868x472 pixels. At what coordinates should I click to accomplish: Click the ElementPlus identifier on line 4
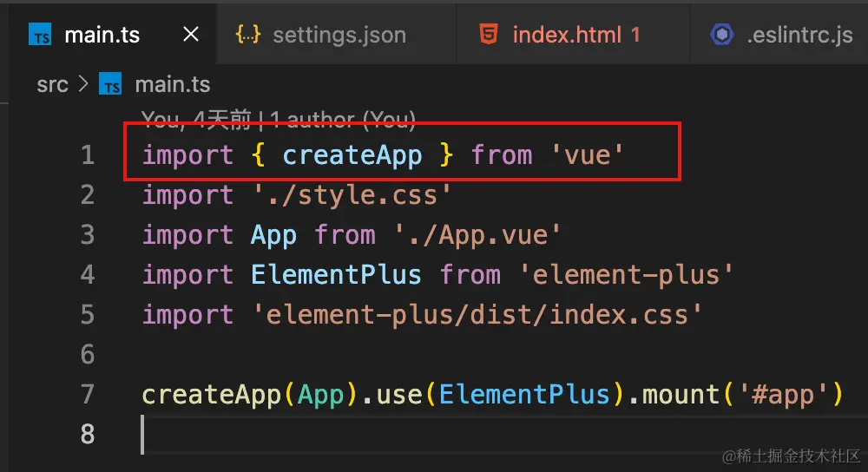pyautogui.click(x=336, y=275)
